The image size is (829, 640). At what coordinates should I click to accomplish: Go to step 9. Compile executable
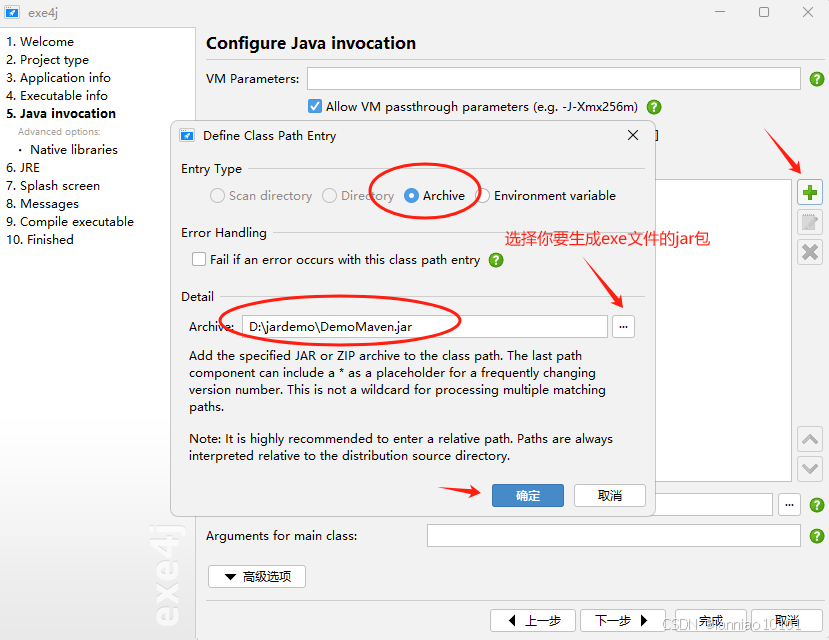pyautogui.click(x=70, y=221)
